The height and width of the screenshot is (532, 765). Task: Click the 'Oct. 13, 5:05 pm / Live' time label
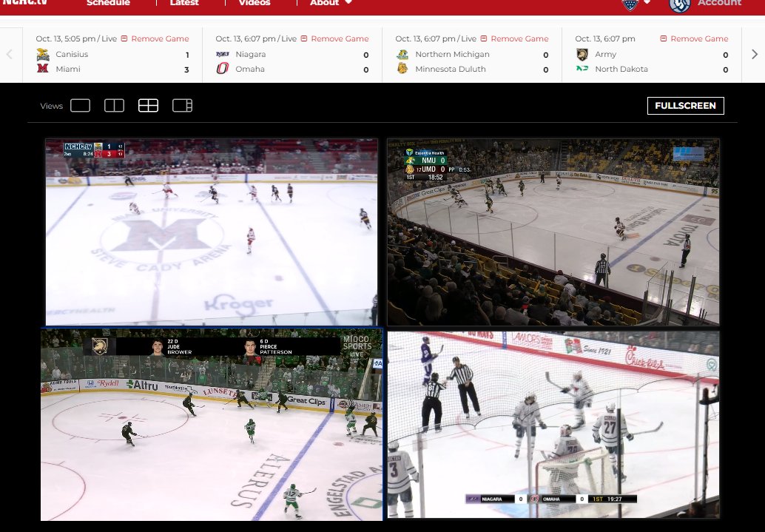pyautogui.click(x=76, y=38)
